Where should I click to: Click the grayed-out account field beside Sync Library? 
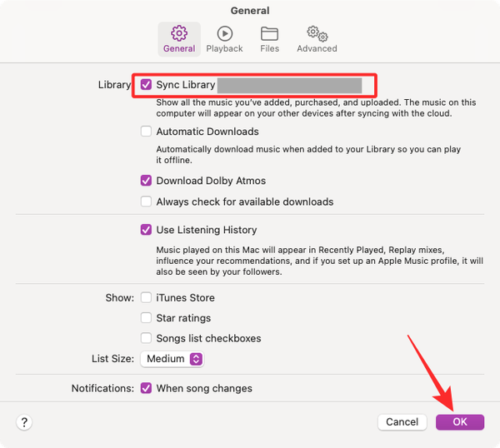(289, 85)
